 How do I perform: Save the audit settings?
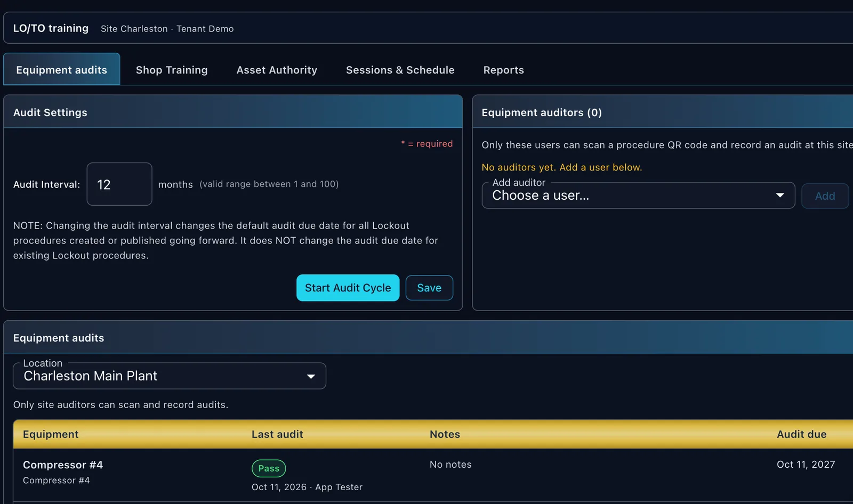tap(429, 288)
